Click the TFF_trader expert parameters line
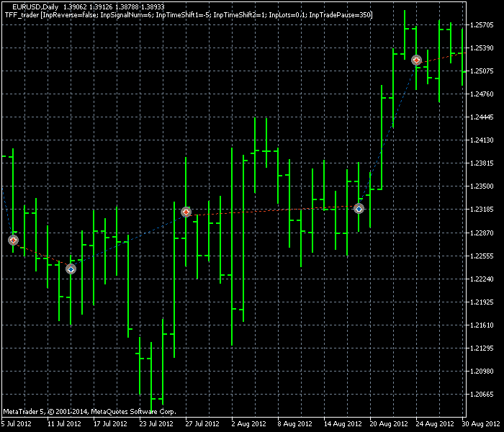The width and height of the screenshot is (504, 432). pos(189,15)
